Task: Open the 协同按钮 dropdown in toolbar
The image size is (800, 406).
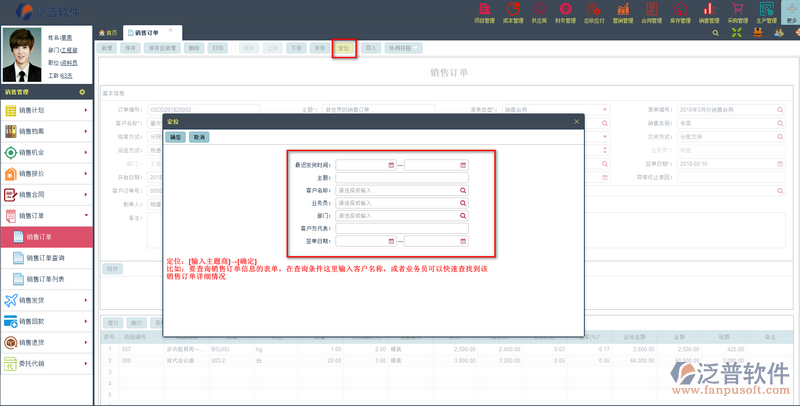Action: coord(404,48)
